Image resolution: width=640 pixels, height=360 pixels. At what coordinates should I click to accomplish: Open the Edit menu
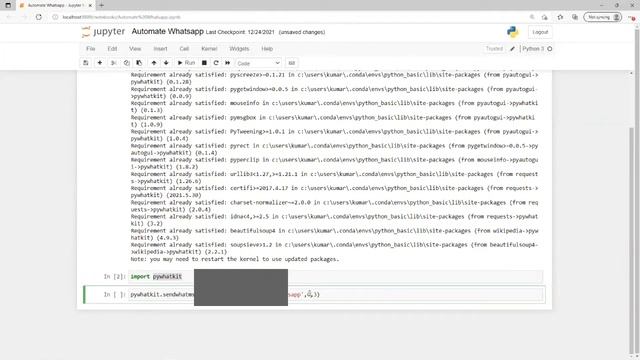click(x=112, y=49)
